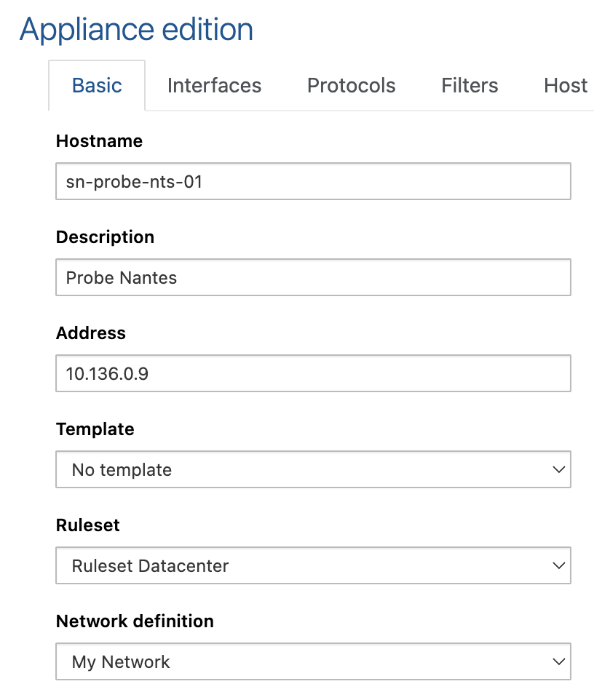
Task: Click the Hostname label
Action: (99, 141)
